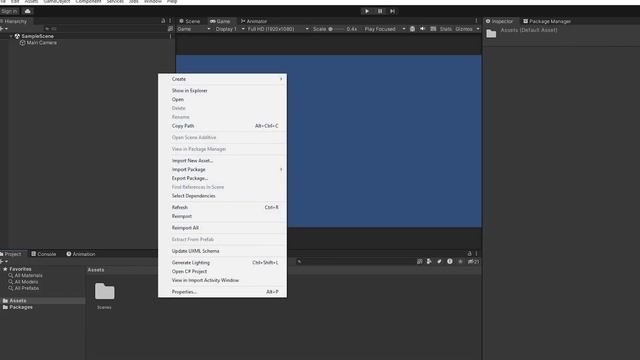Choose Open C# Project from the menu
Viewport: 640px width, 360px height.
point(222,271)
